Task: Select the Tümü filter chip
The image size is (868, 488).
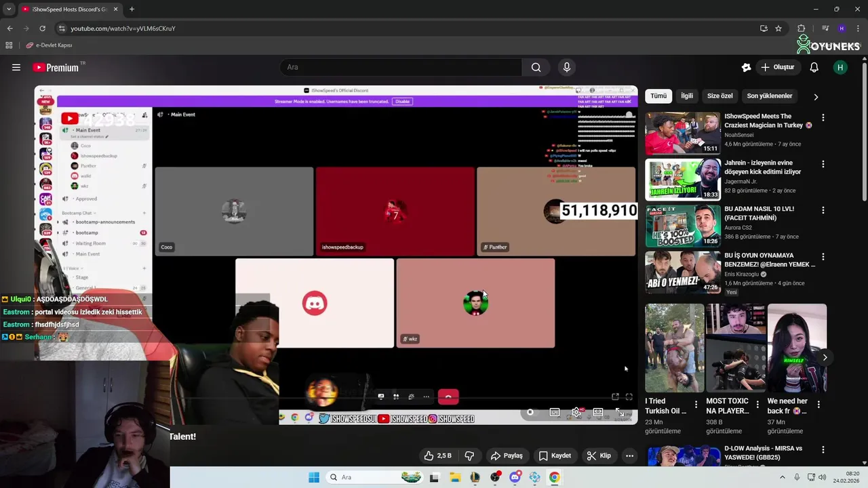Action: pos(658,96)
